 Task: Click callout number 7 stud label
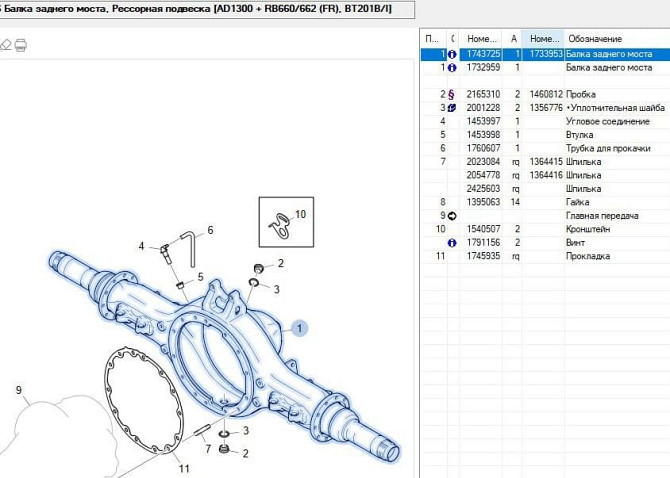[x=208, y=449]
